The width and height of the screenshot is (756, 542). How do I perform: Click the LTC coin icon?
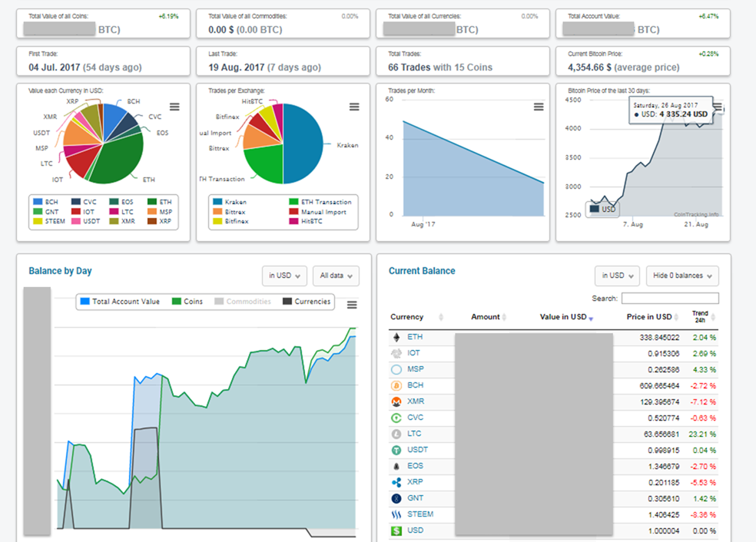click(x=396, y=434)
